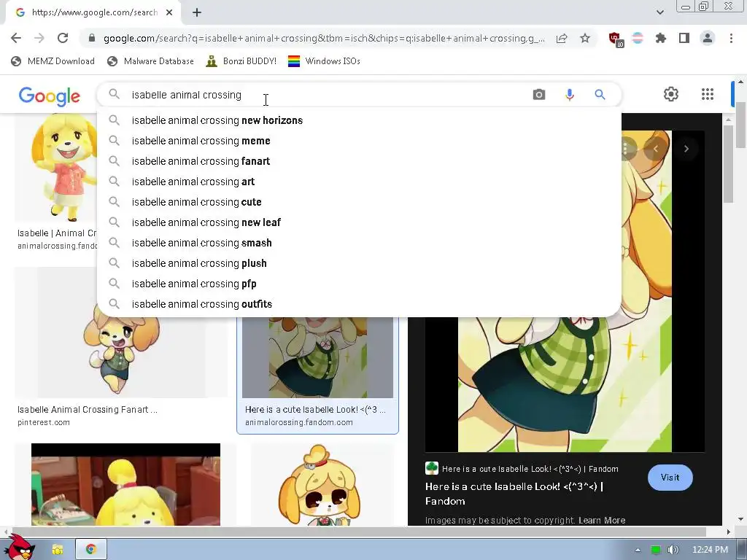Start voice search with the microphone
Screen dimensions: 747x560
[569, 95]
